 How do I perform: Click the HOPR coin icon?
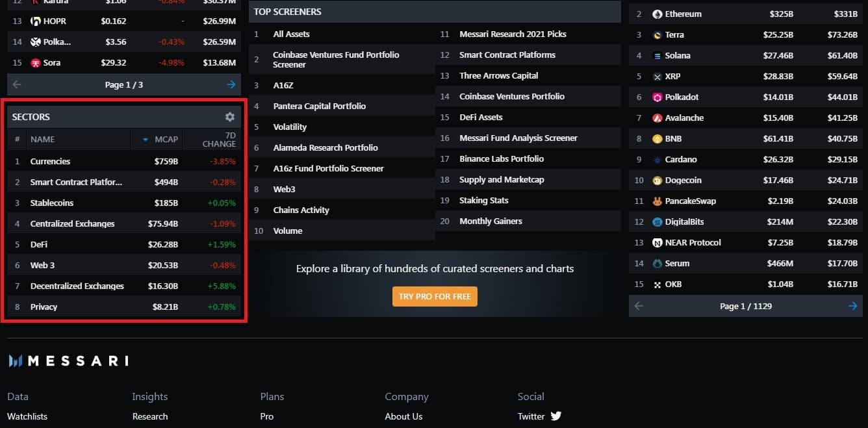(36, 21)
